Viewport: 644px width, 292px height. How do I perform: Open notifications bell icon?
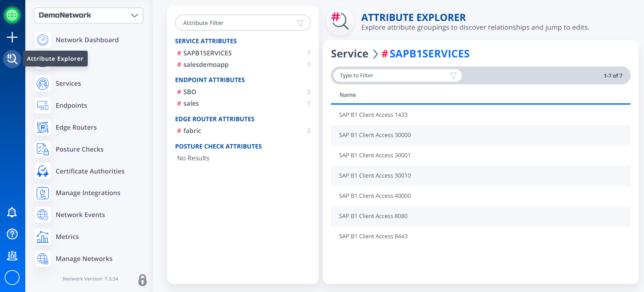point(12,212)
